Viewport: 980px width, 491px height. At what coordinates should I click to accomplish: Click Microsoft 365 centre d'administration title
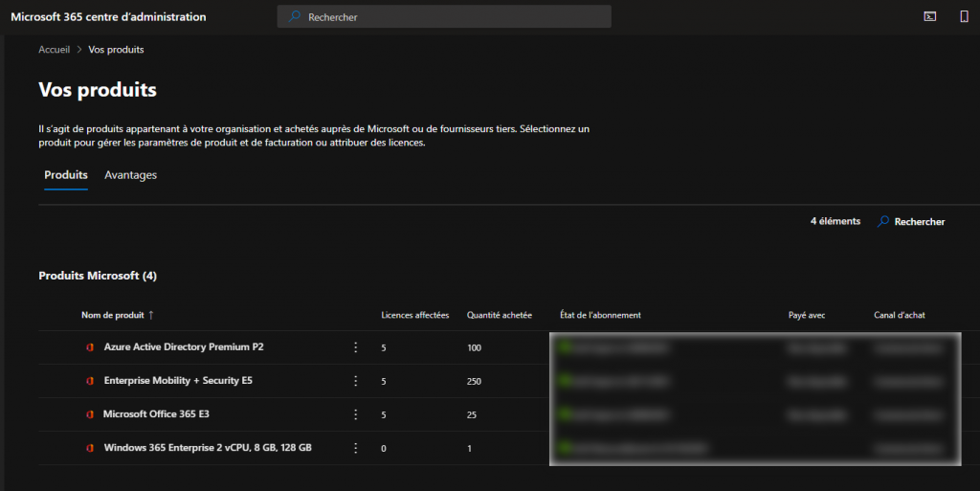click(x=108, y=17)
